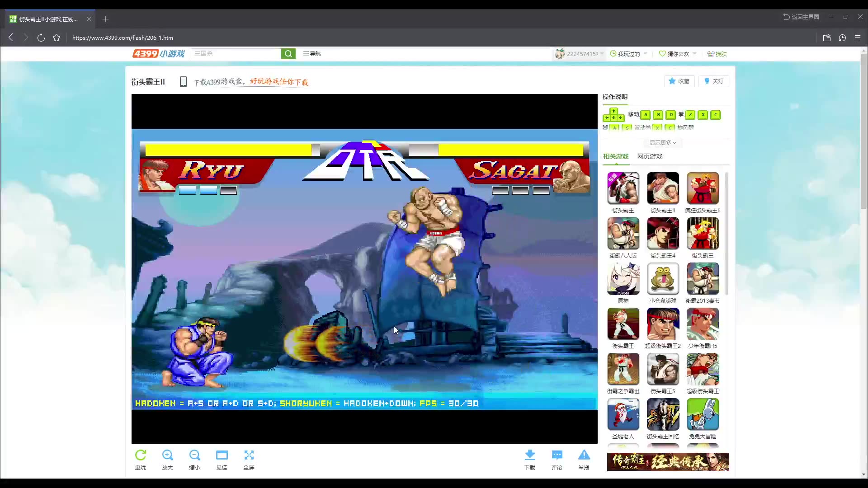The height and width of the screenshot is (488, 868).
Task: Open the 超级街头霸王2 game thumbnail
Action: click(663, 324)
